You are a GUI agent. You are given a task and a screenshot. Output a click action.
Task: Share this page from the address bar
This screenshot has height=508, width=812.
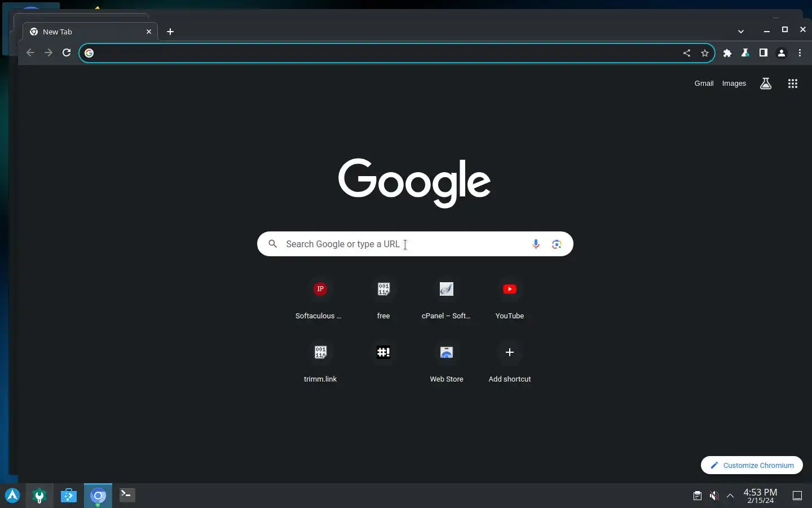[x=687, y=53]
